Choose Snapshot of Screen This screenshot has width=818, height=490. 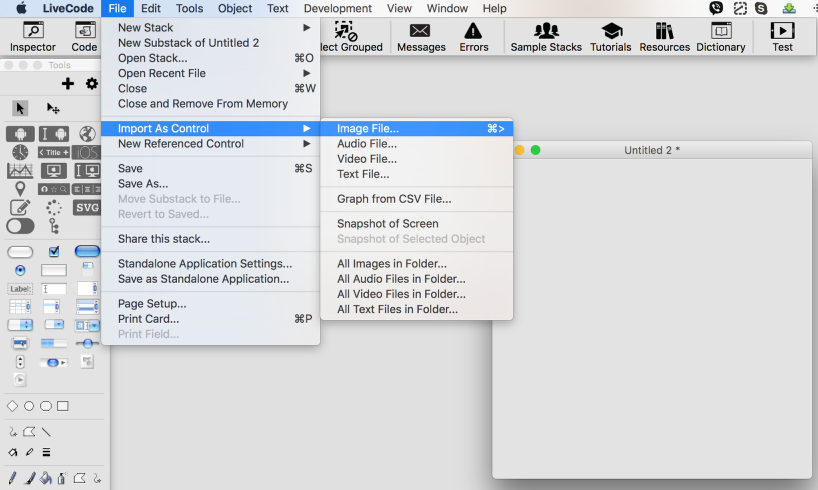pyautogui.click(x=416, y=223)
